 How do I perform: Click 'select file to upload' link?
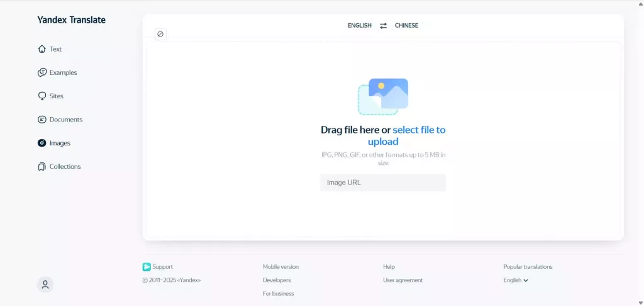point(407,136)
